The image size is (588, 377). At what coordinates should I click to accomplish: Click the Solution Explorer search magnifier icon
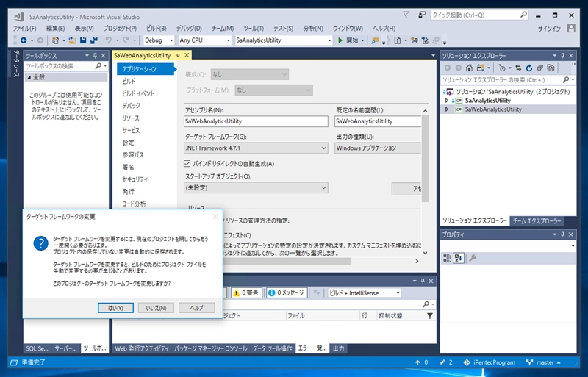(566, 79)
